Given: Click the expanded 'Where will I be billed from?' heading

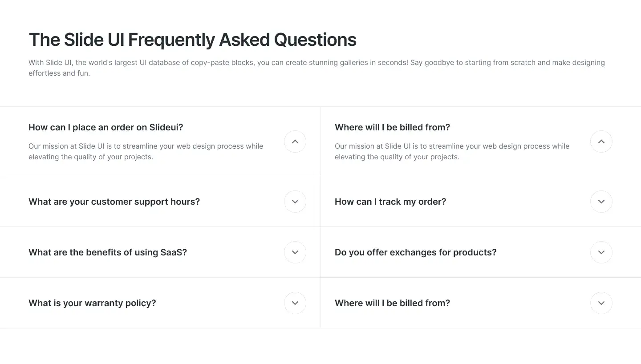Looking at the screenshot, I should click(x=392, y=127).
